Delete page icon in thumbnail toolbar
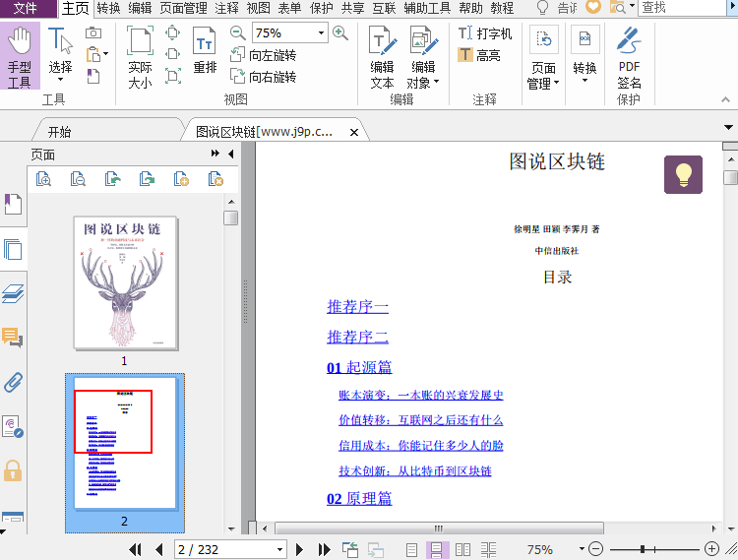 (x=215, y=179)
